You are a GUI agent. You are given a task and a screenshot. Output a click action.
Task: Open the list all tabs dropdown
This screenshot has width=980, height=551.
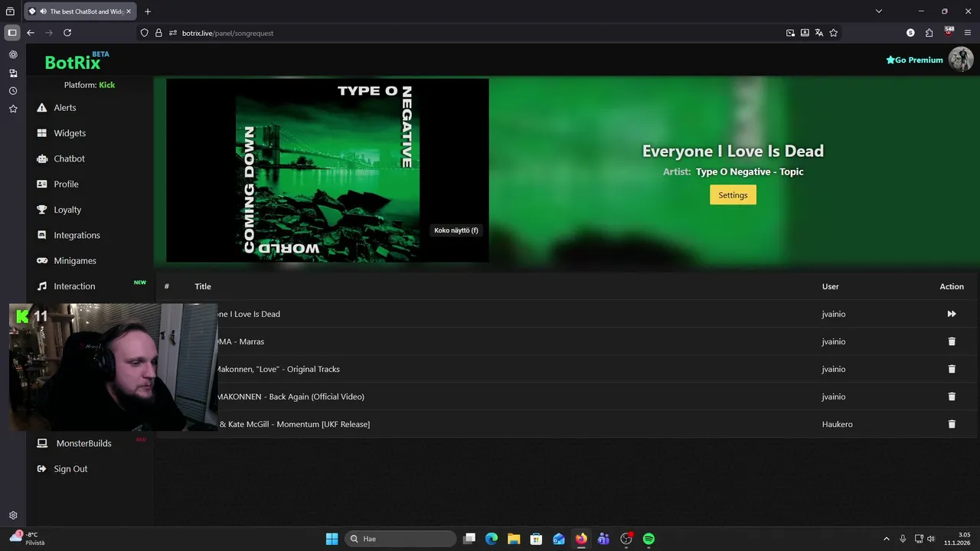click(x=879, y=11)
